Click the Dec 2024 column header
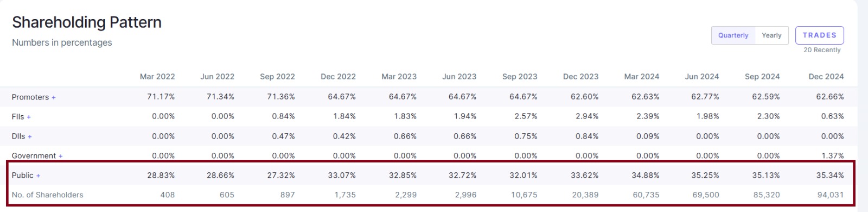The image size is (868, 212). coord(826,77)
